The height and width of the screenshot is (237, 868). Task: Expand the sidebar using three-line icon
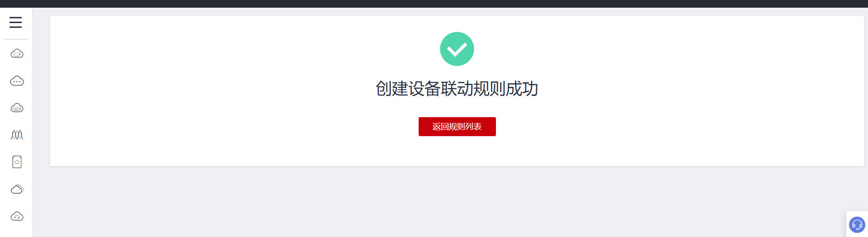(x=15, y=23)
